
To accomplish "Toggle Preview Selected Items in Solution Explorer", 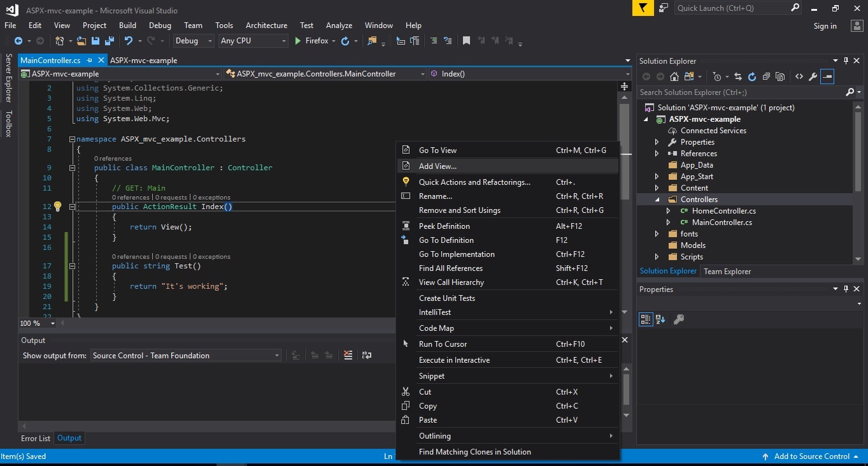I will point(827,76).
